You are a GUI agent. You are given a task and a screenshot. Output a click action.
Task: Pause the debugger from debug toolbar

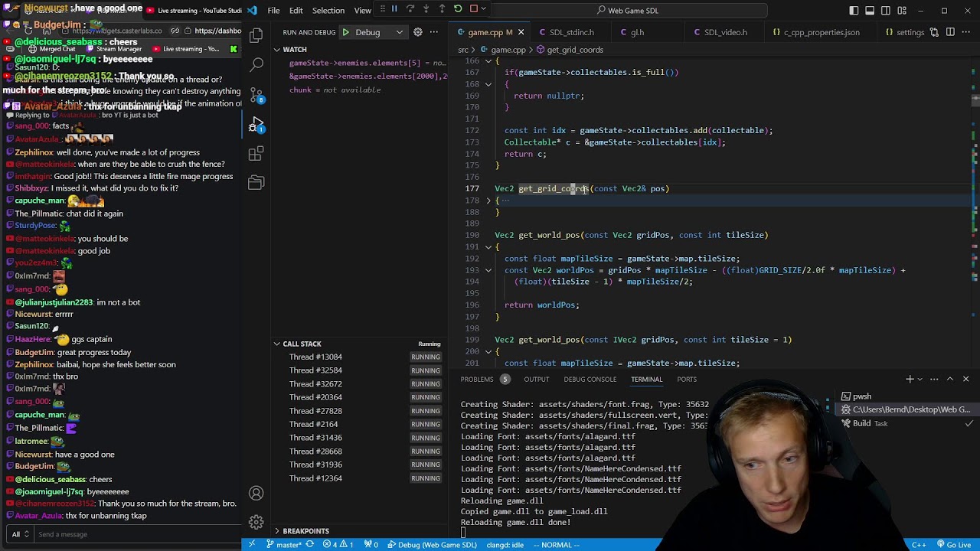394,9
